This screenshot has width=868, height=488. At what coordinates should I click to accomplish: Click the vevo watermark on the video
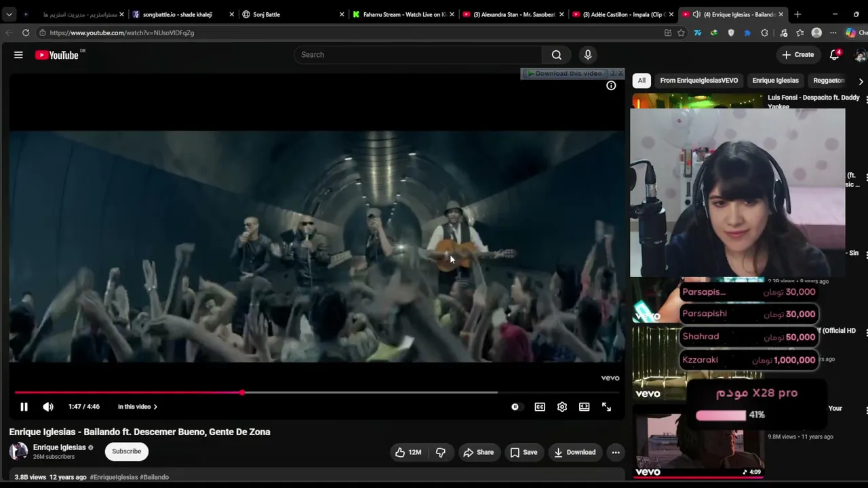click(x=610, y=378)
